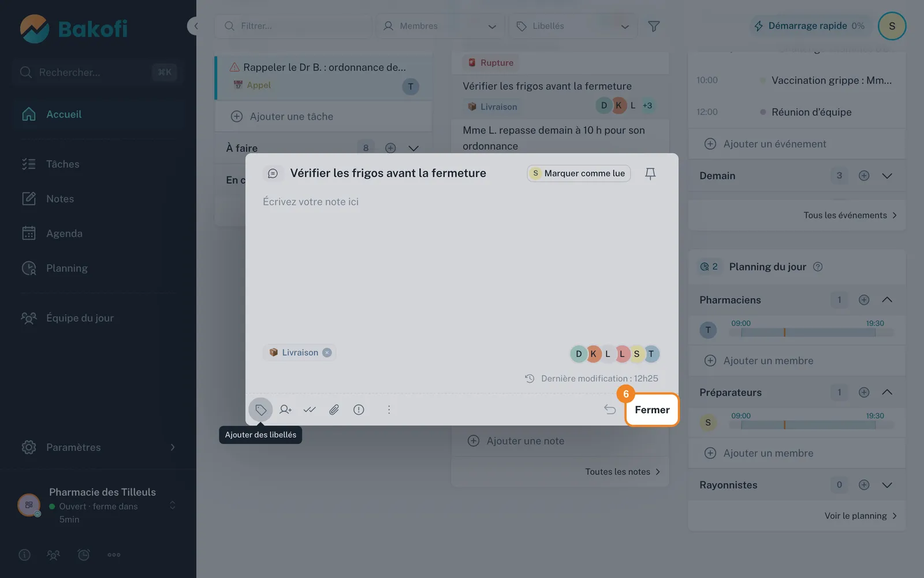
Task: Expand the À faire task group
Action: (x=413, y=148)
